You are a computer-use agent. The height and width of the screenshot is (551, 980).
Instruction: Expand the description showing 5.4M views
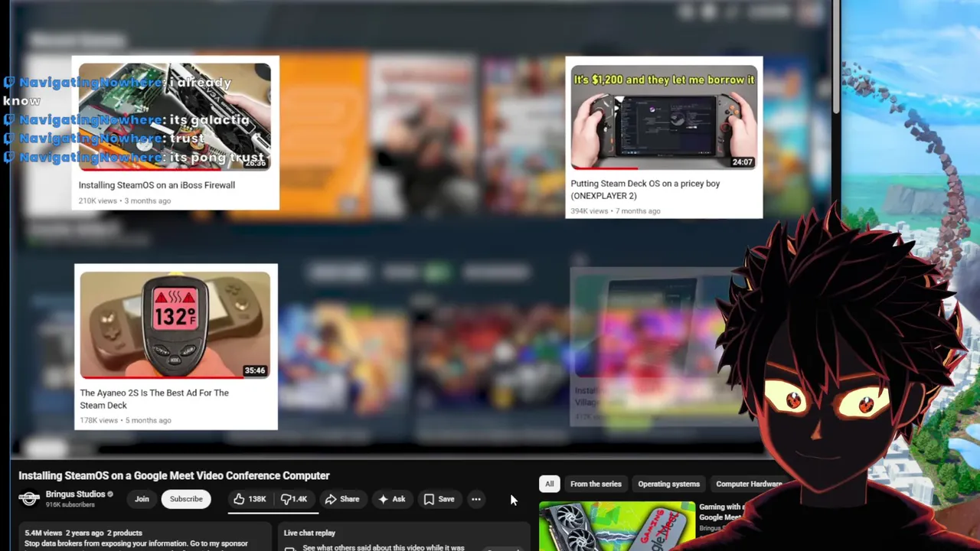click(x=144, y=538)
